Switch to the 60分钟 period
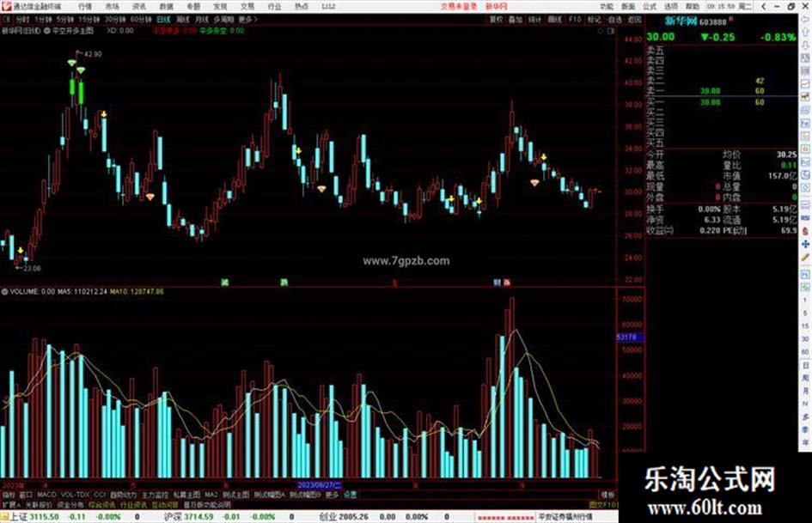 [x=141, y=19]
